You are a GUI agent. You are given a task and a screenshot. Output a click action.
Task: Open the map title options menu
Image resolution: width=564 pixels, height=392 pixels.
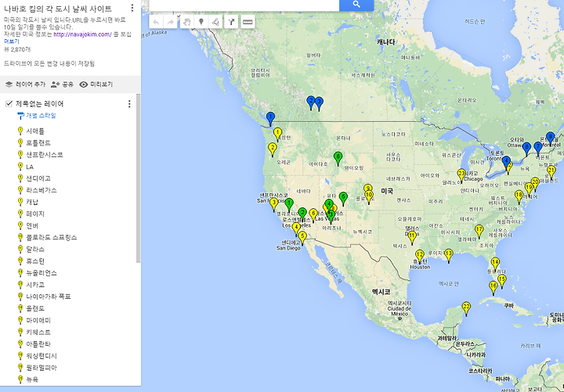132,8
